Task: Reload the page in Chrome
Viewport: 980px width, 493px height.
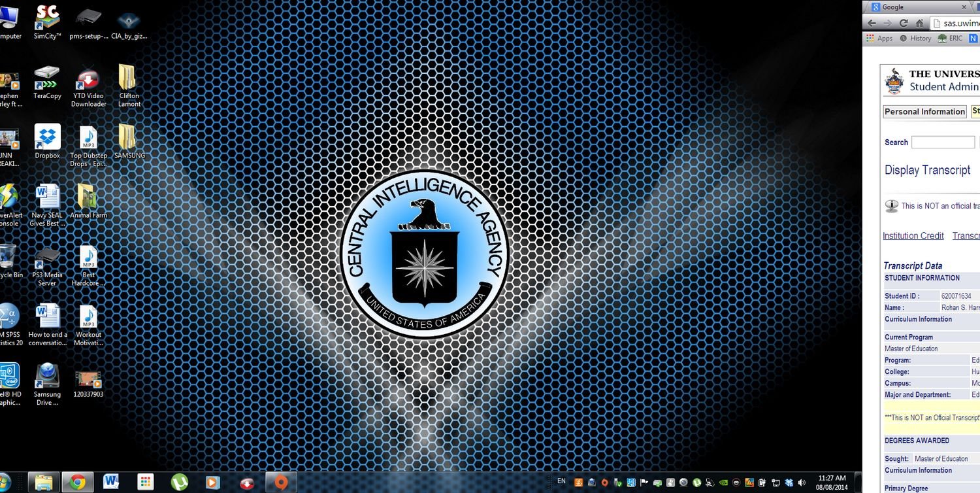Action: pyautogui.click(x=904, y=23)
